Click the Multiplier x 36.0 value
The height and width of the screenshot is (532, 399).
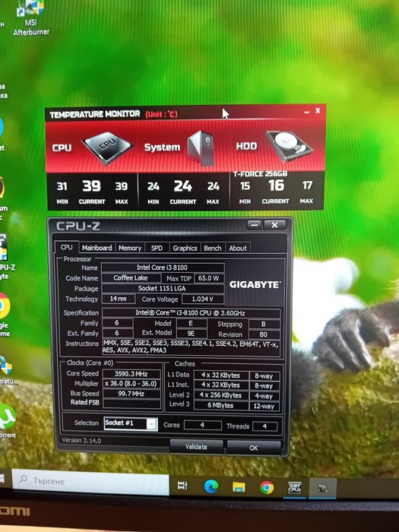131,384
